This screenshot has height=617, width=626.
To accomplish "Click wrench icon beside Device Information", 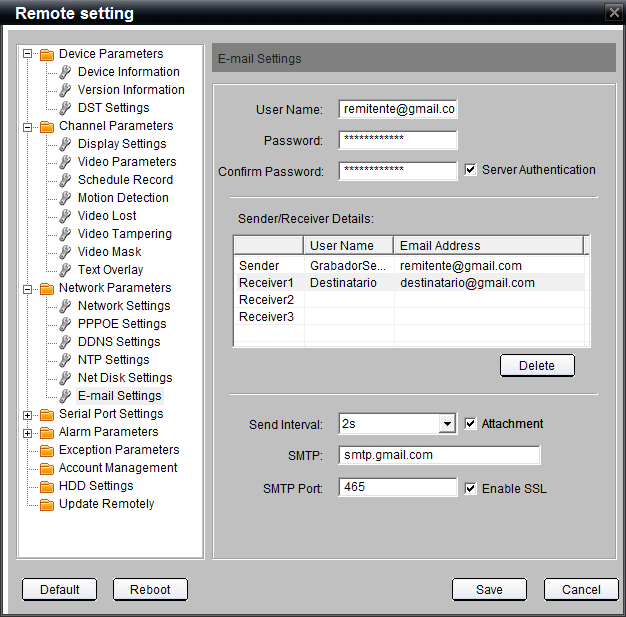I will coord(65,72).
